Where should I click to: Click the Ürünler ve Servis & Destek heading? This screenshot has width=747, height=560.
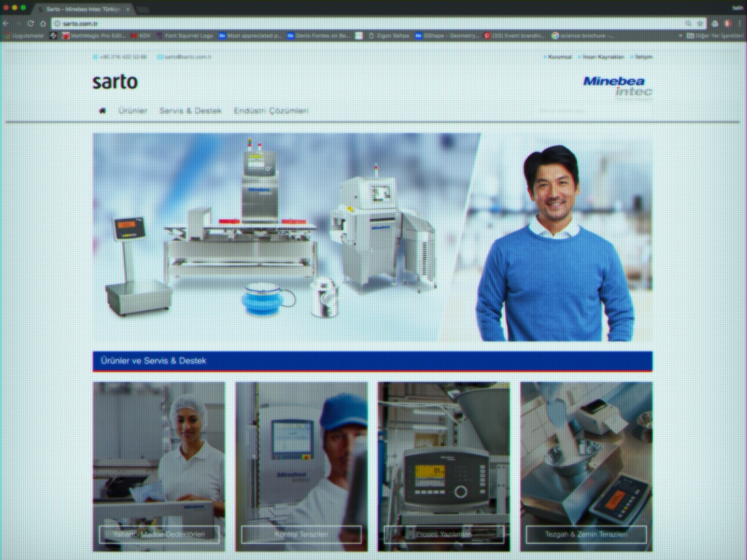point(153,360)
